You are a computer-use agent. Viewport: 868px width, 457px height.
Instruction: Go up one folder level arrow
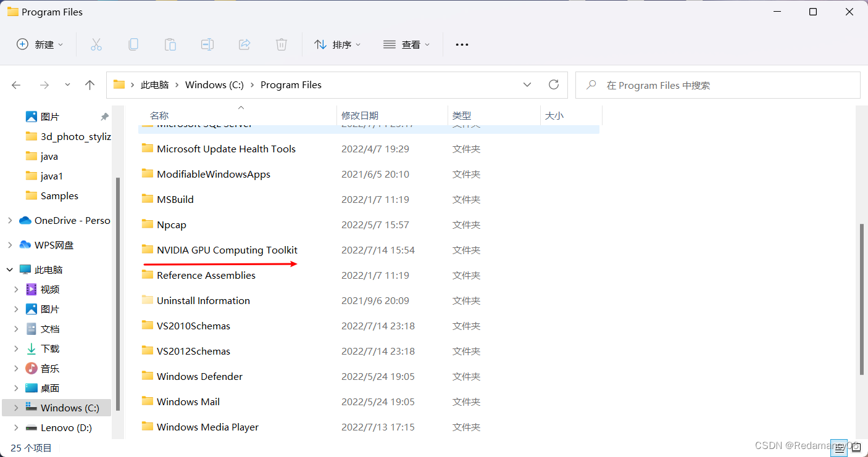pyautogui.click(x=90, y=85)
